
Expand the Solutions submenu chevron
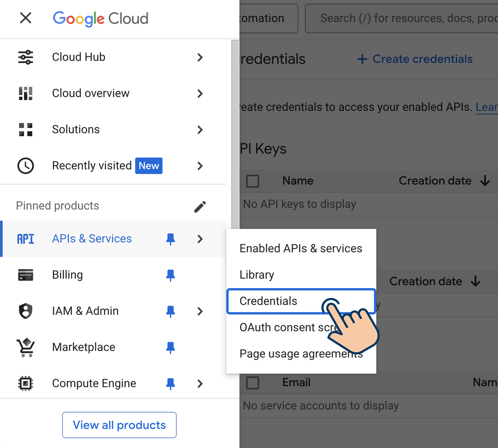click(x=200, y=130)
